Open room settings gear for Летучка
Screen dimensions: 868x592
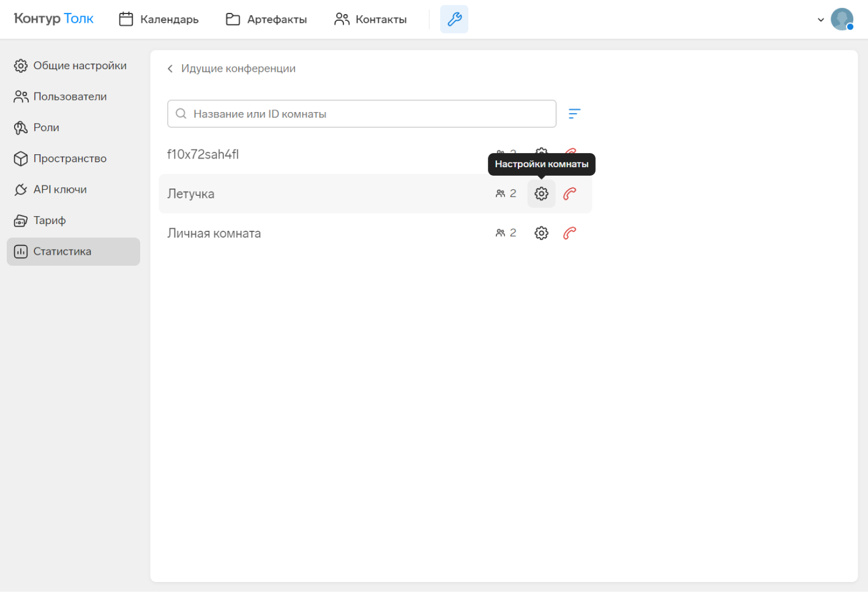[x=541, y=193]
